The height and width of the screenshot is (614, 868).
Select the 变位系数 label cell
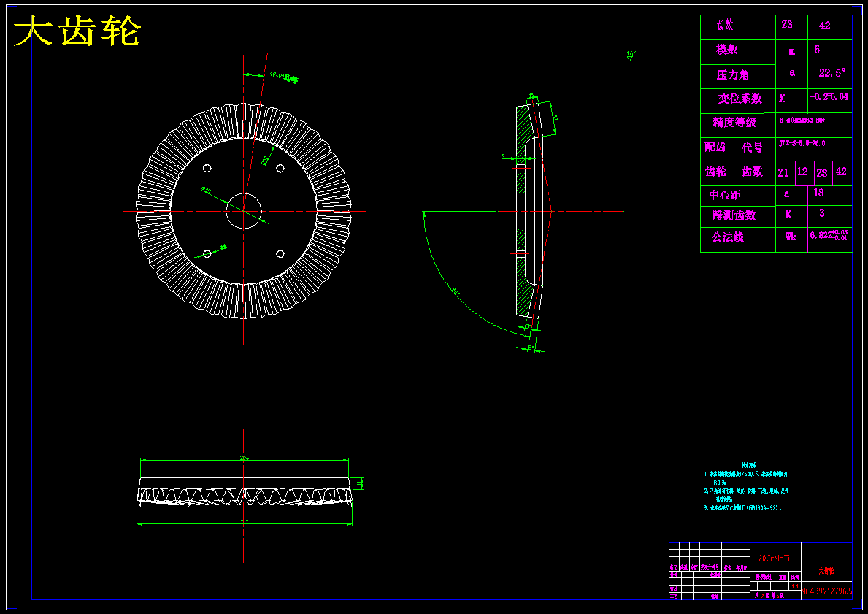[740, 99]
